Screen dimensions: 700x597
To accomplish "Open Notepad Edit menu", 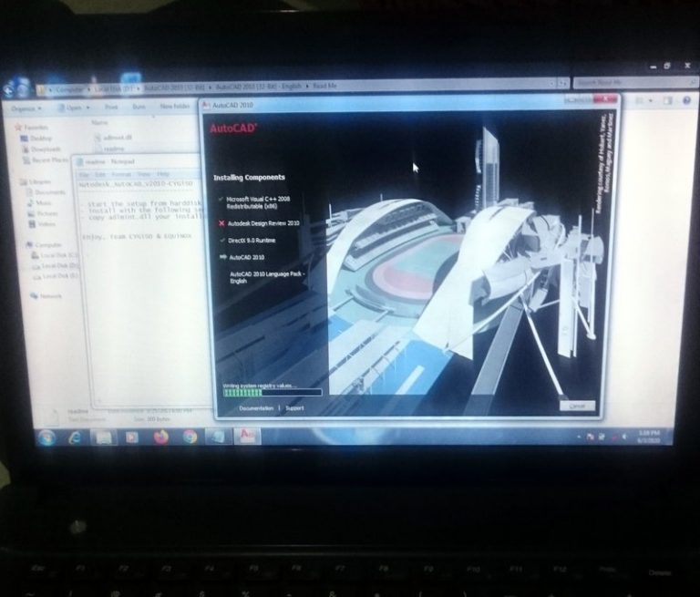I will click(100, 174).
